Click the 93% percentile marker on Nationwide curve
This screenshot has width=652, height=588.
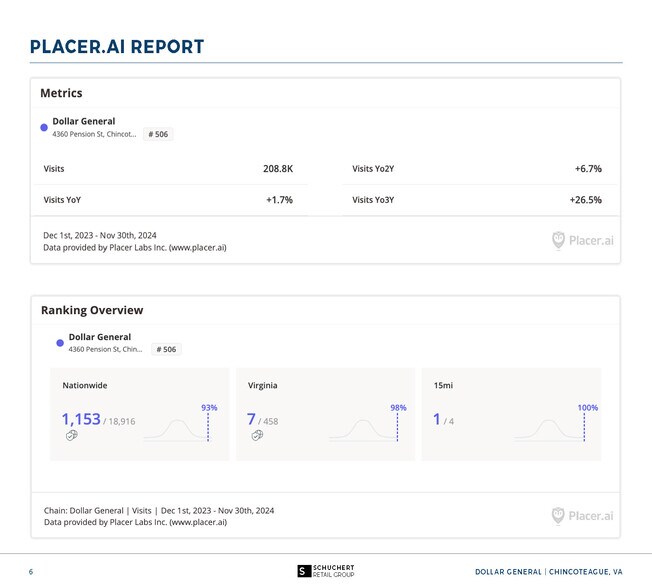pos(209,408)
